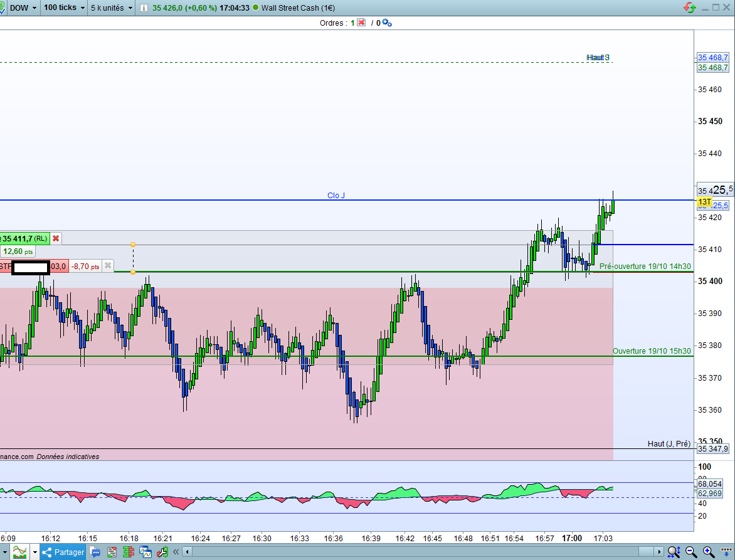Open the 100 ticks timeframe dropdown
The image size is (735, 560).
pyautogui.click(x=64, y=8)
